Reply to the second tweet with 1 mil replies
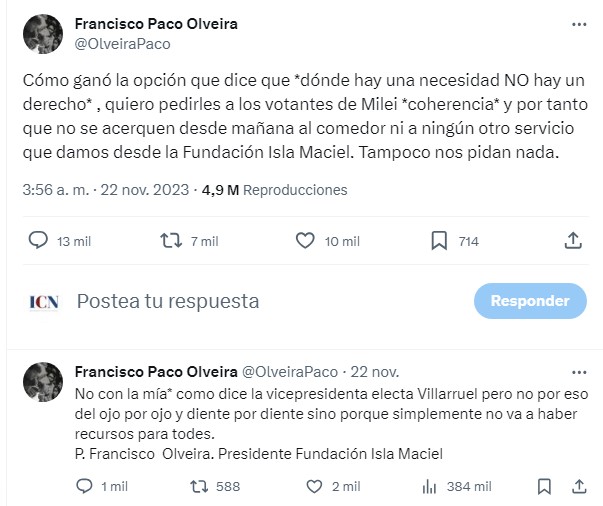Image resolution: width=603 pixels, height=506 pixels. (88, 486)
